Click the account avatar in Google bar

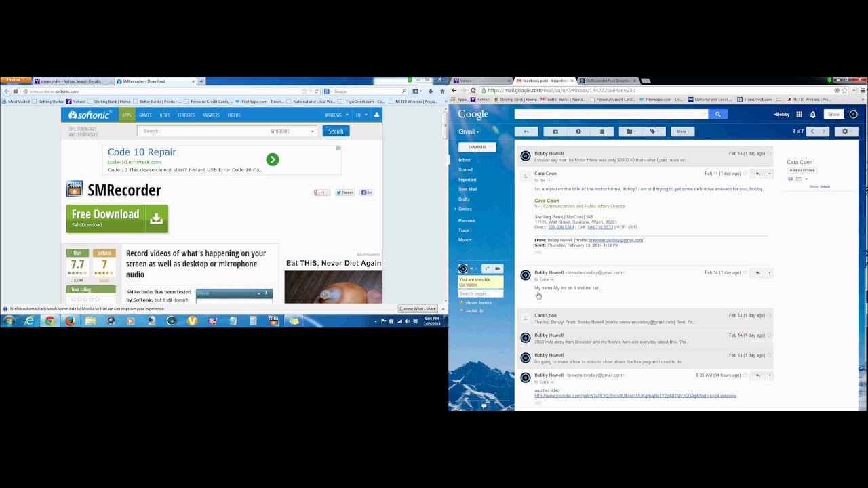(x=854, y=115)
